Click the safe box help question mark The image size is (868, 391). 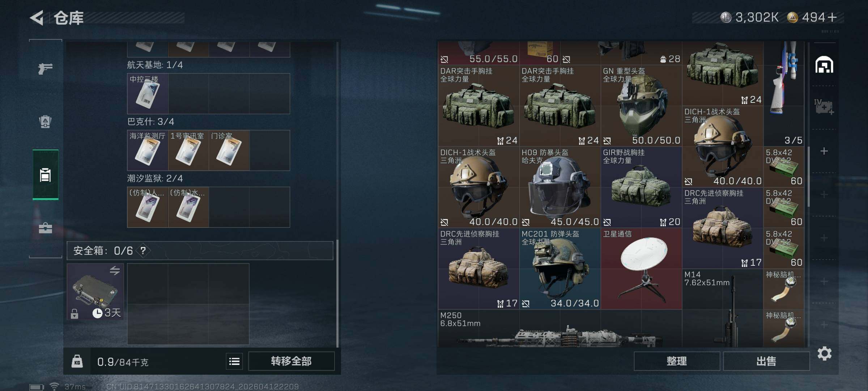click(x=143, y=251)
